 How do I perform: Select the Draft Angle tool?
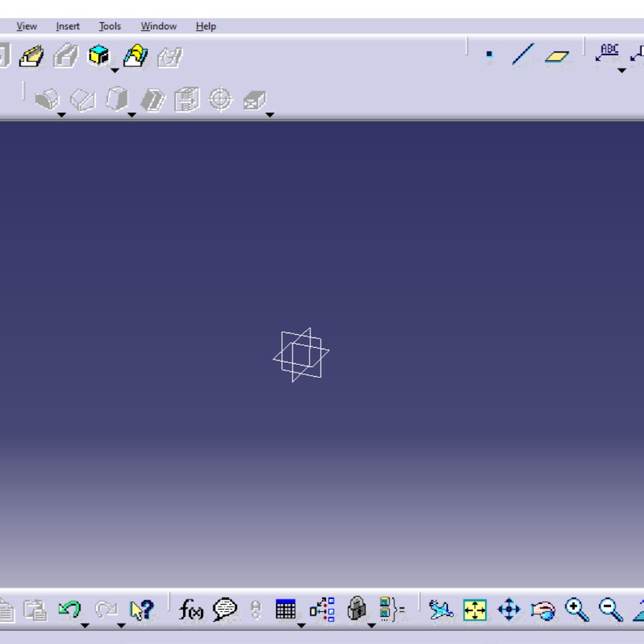[x=117, y=99]
